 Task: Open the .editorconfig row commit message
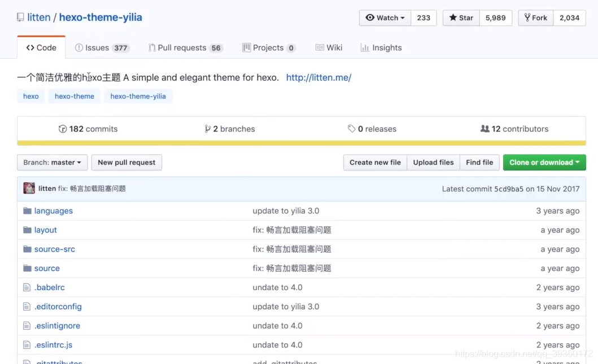point(286,306)
